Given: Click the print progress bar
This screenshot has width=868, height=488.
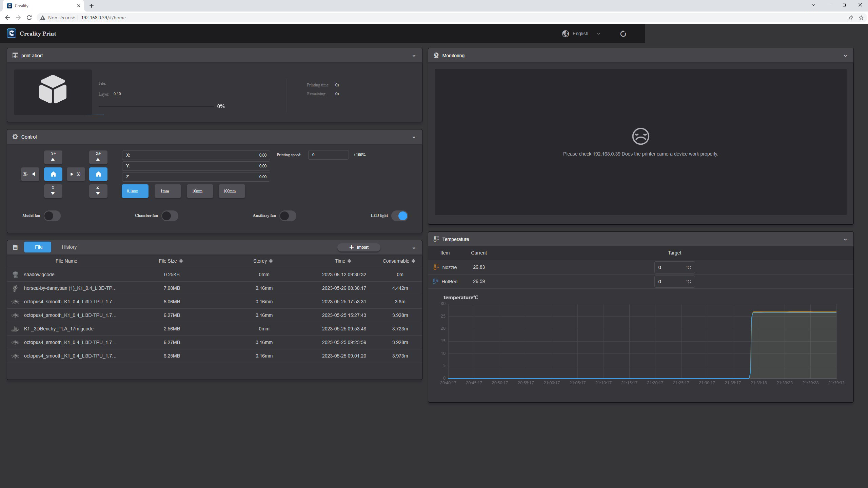Looking at the screenshot, I should pyautogui.click(x=156, y=106).
